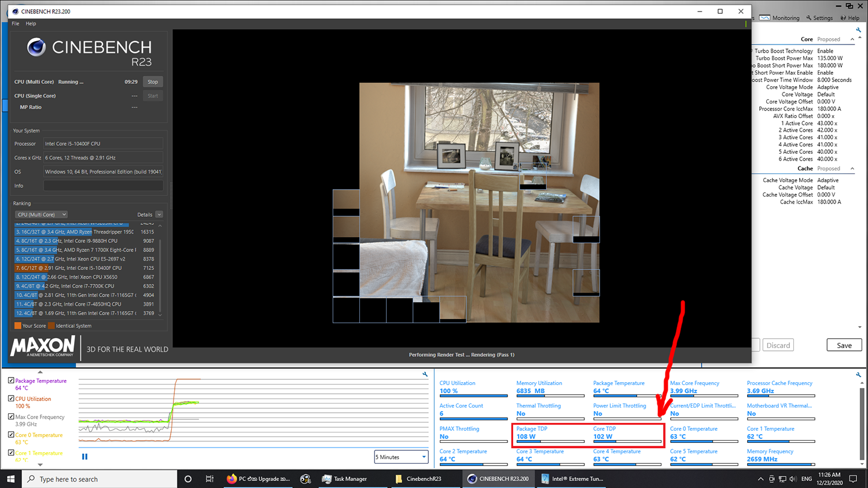The width and height of the screenshot is (868, 488).
Task: Open Monitoring tab in Extreme Tuning Utility
Action: click(779, 18)
